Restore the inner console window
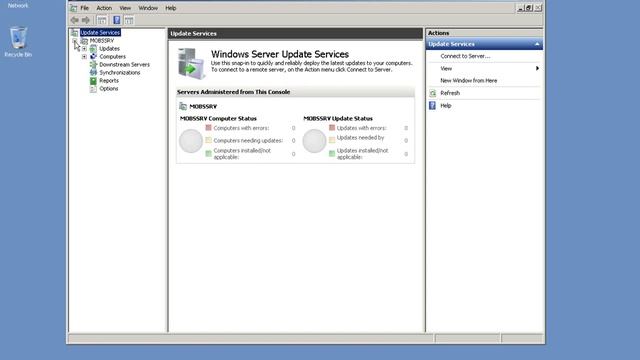The height and width of the screenshot is (360, 640). click(529, 8)
